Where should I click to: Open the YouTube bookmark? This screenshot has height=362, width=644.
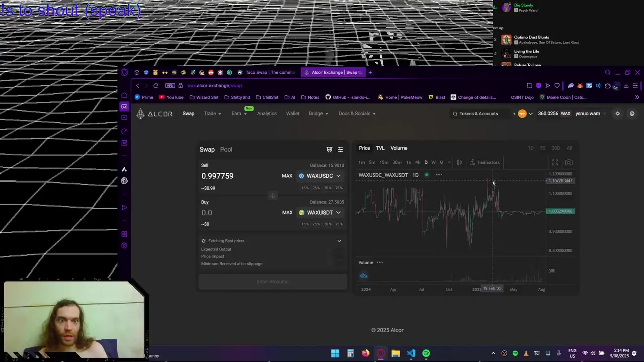(171, 97)
